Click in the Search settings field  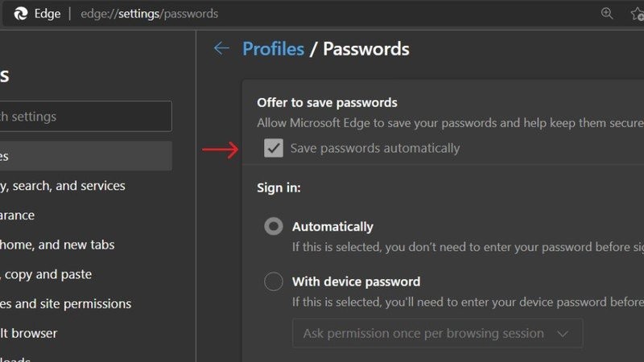[85, 117]
